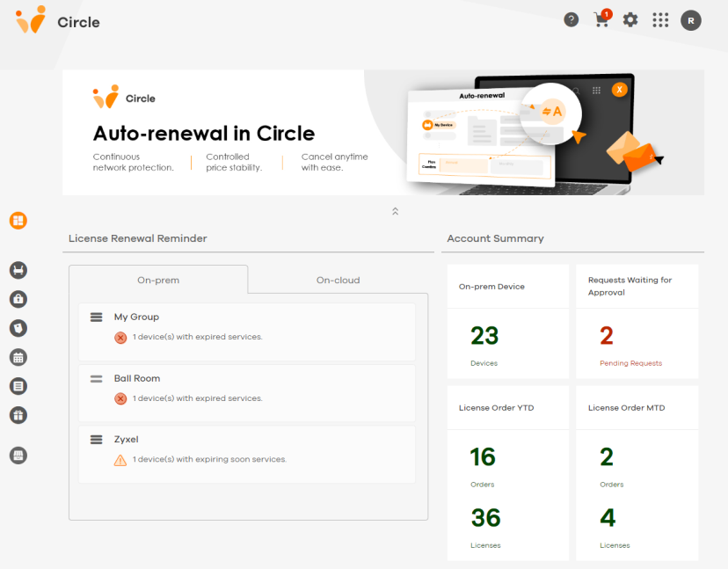This screenshot has height=569, width=728.
Task: Open the device sidebar icon below Dashboard
Action: 18,270
